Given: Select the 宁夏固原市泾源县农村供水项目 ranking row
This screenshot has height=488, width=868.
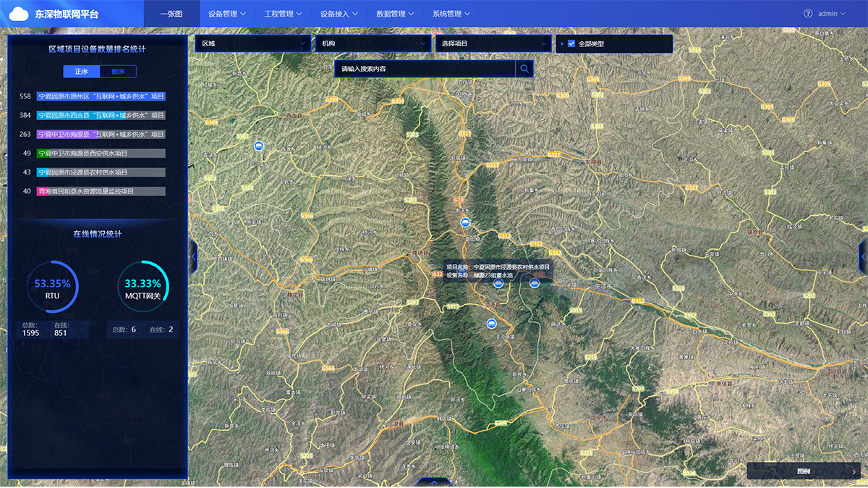Looking at the screenshot, I should [x=93, y=172].
